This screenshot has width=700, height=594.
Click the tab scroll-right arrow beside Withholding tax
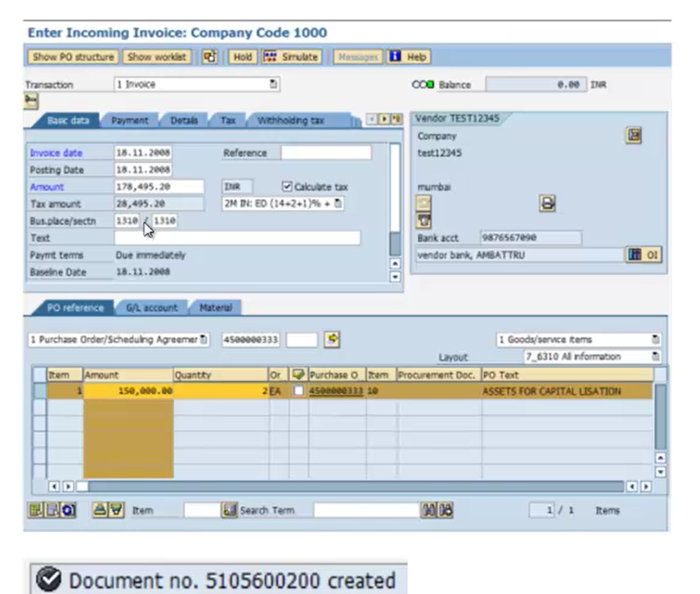click(x=384, y=119)
